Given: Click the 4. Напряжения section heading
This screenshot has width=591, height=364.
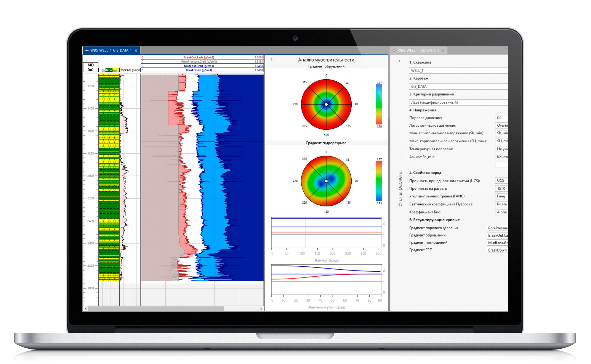Looking at the screenshot, I should point(423,110).
